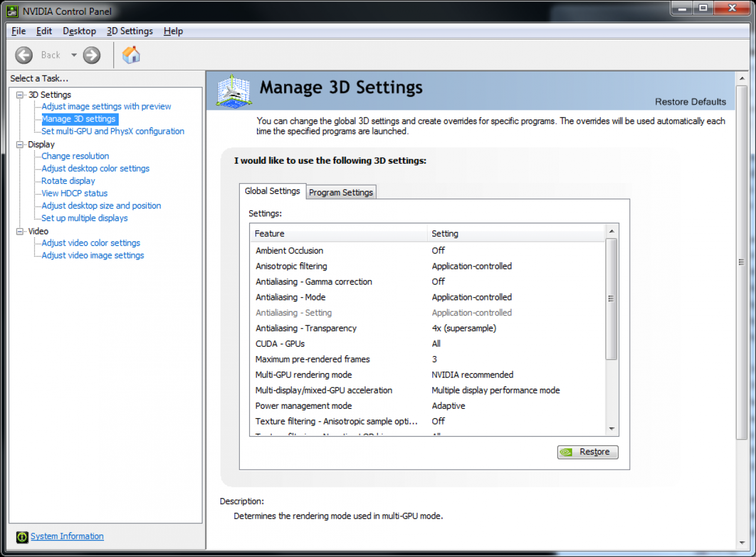Click the NVIDIA Control Panel title icon
The width and height of the screenshot is (756, 557).
pyautogui.click(x=12, y=11)
